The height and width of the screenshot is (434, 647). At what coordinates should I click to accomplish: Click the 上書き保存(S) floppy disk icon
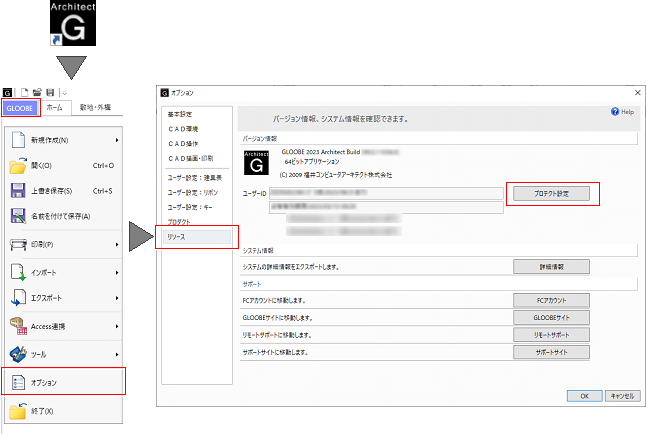[18, 191]
